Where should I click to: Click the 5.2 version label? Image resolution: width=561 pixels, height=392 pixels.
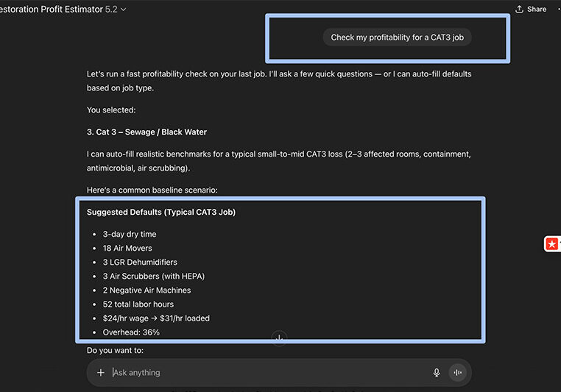tap(110, 10)
